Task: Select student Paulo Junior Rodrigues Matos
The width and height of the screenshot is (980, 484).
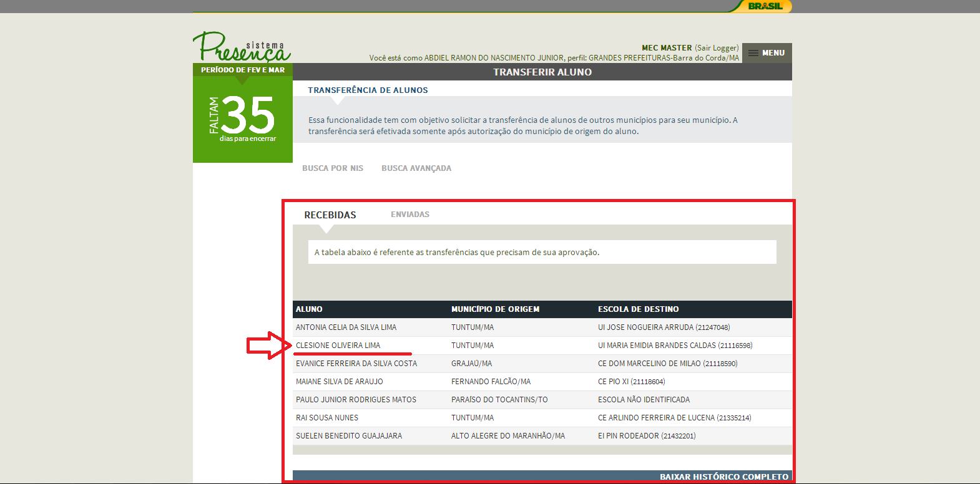Action: click(x=356, y=400)
